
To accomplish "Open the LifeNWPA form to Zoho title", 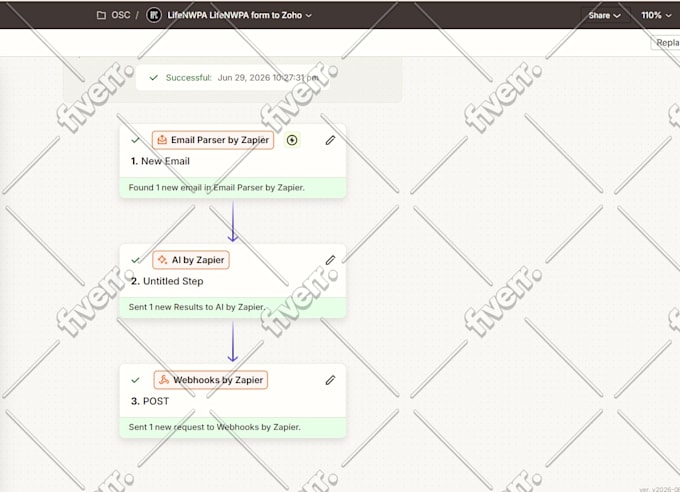I will click(235, 15).
